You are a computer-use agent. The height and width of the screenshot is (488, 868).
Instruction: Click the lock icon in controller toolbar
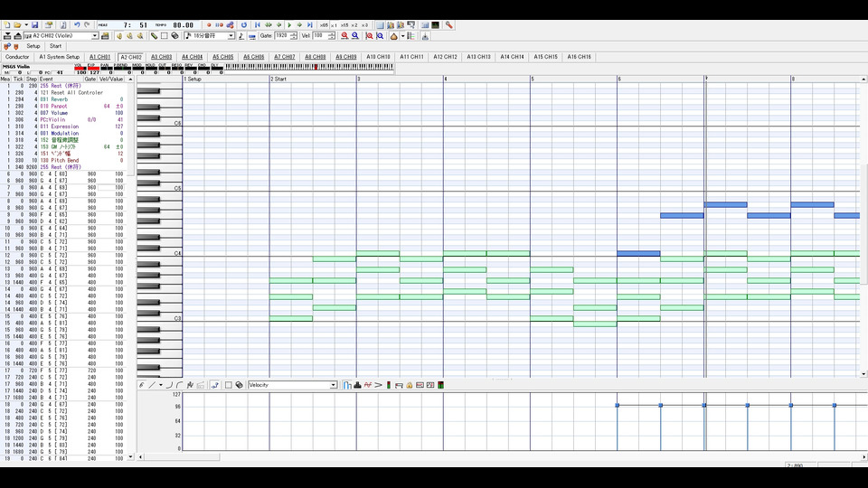pos(410,385)
